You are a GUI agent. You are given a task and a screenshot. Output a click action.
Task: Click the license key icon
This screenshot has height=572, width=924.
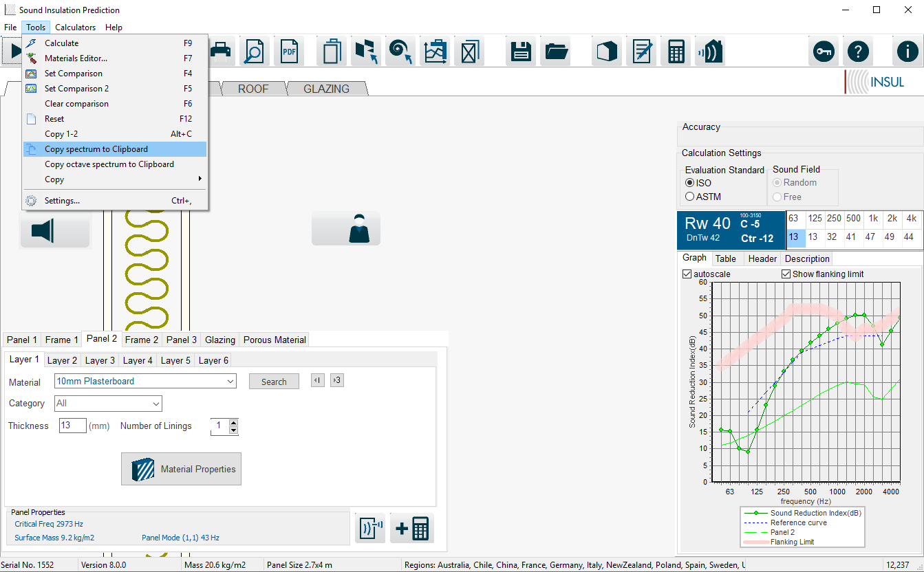tap(824, 52)
